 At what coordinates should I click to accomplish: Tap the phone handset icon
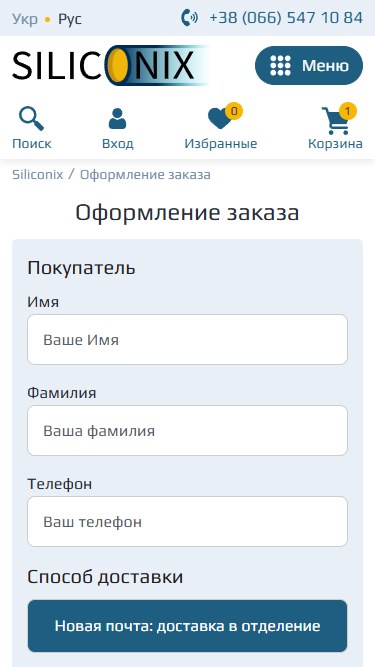click(x=189, y=18)
